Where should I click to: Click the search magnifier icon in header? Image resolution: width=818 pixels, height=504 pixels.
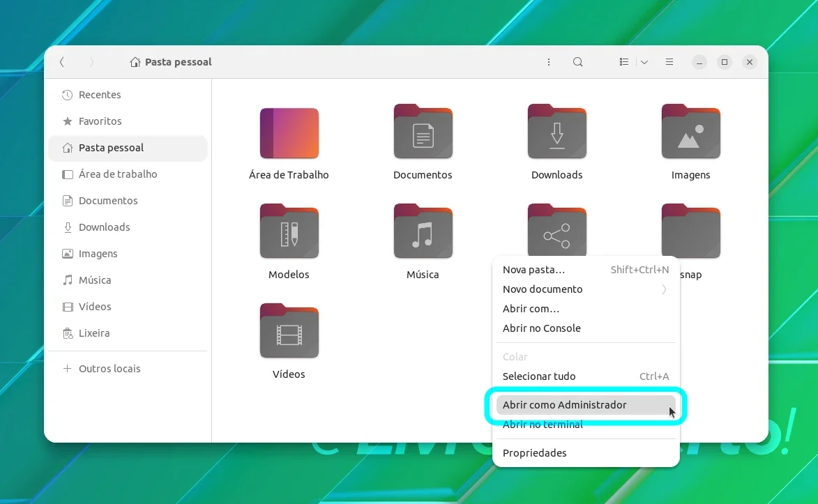[577, 62]
